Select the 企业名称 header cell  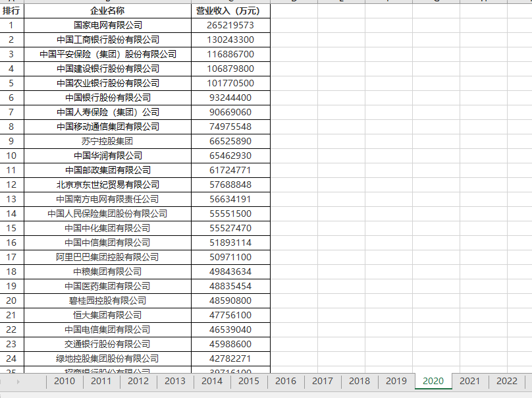tap(107, 11)
